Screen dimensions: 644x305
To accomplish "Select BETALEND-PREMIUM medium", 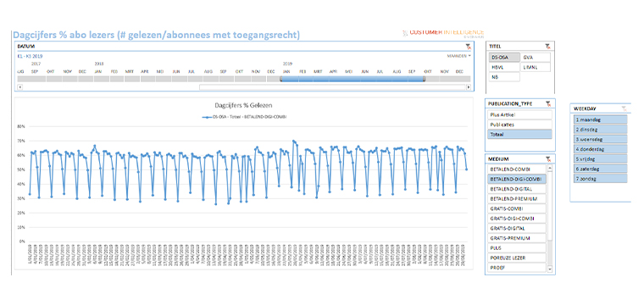I will [517, 199].
